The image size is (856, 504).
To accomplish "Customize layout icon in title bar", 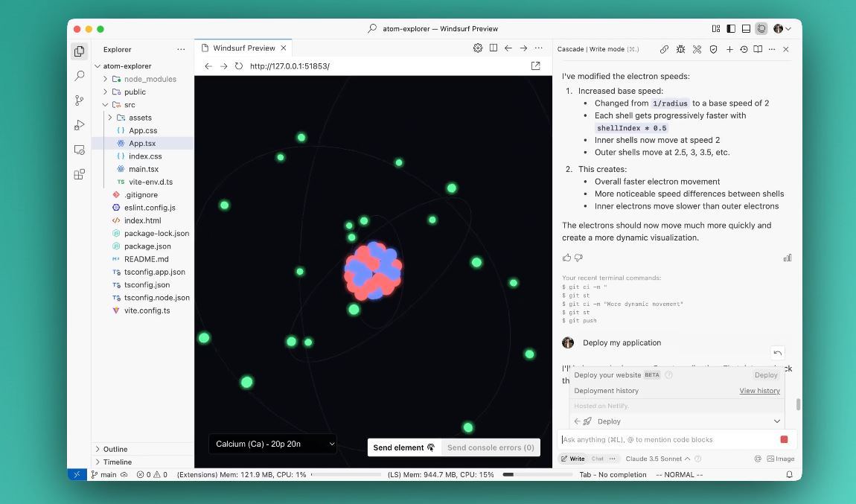I will (716, 28).
